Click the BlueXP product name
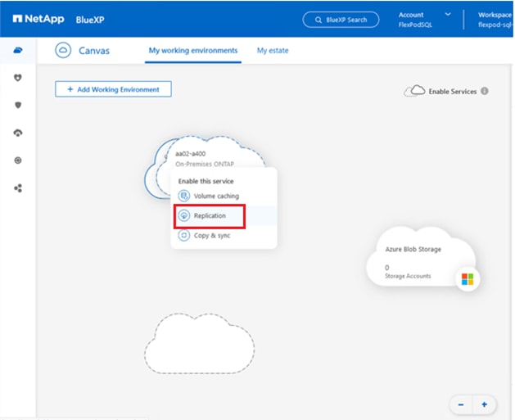Image resolution: width=515 pixels, height=420 pixels. tap(90, 20)
